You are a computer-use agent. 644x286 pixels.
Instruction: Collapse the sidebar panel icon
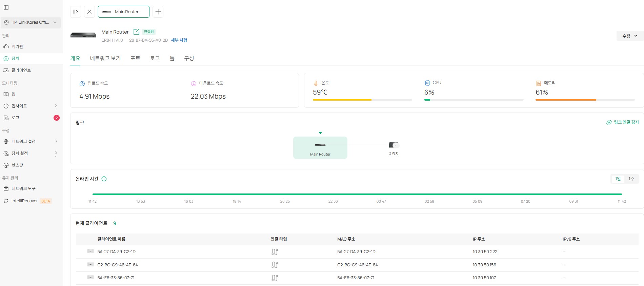tap(6, 7)
